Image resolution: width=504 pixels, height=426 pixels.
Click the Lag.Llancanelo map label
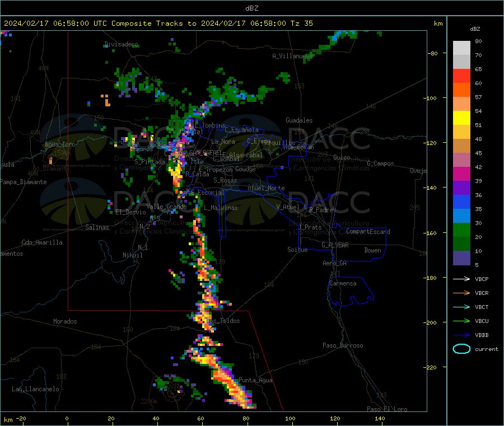(35, 389)
